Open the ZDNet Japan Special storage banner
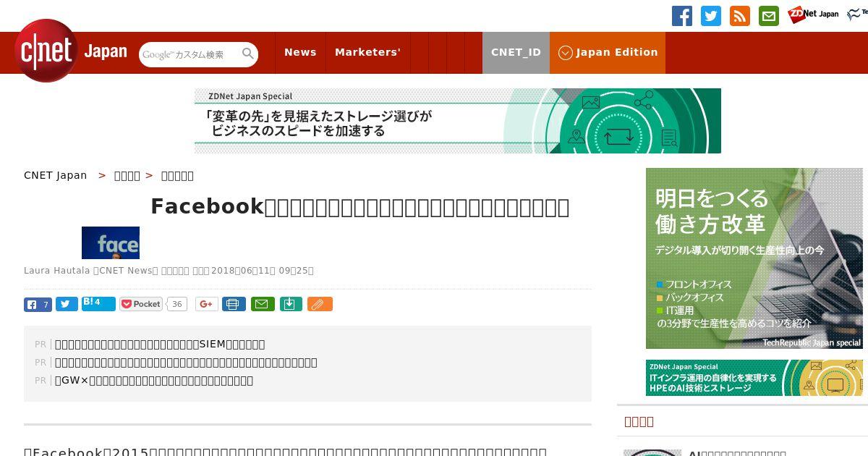Viewport: 868px width, 456px height. [458, 121]
